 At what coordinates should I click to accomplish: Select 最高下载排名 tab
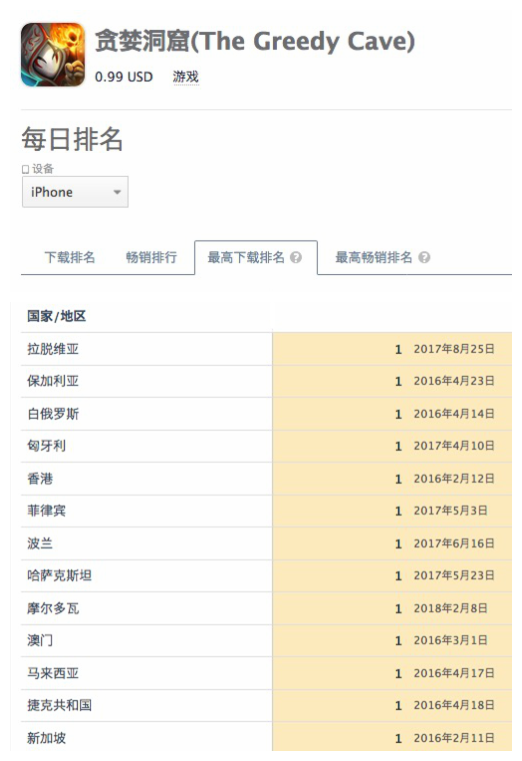(x=246, y=257)
